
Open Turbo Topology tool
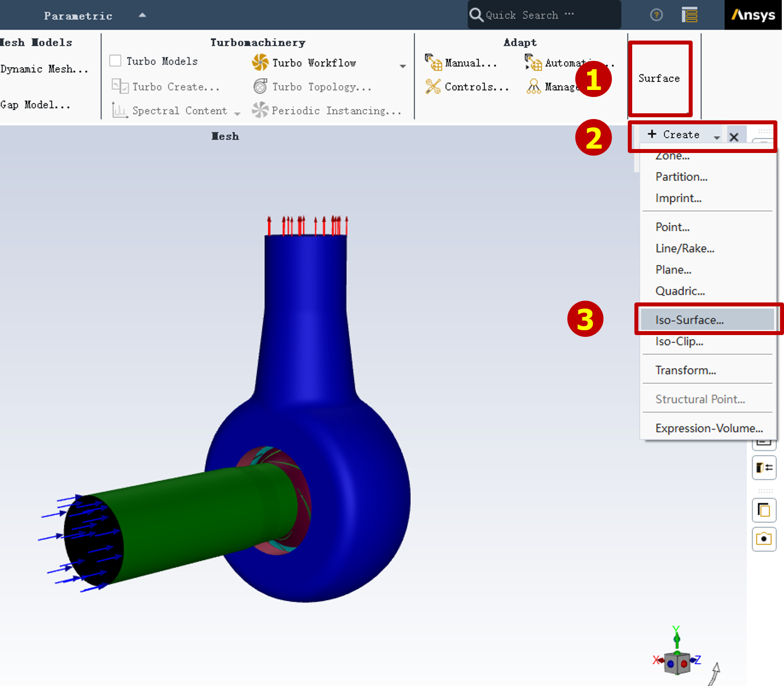click(312, 86)
